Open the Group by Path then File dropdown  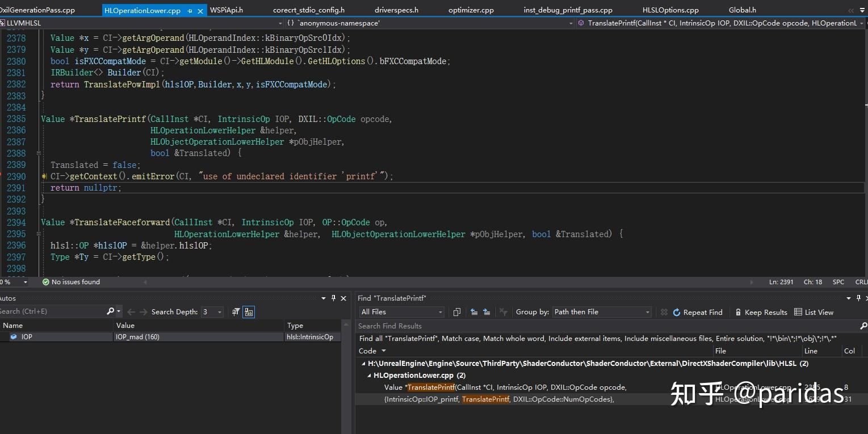(602, 312)
